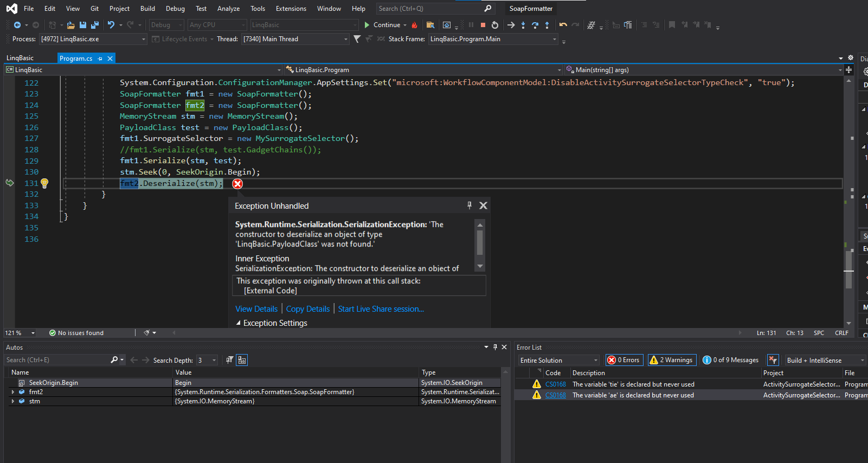Toggle thread filter funnel icon
The image size is (868, 463).
357,39
